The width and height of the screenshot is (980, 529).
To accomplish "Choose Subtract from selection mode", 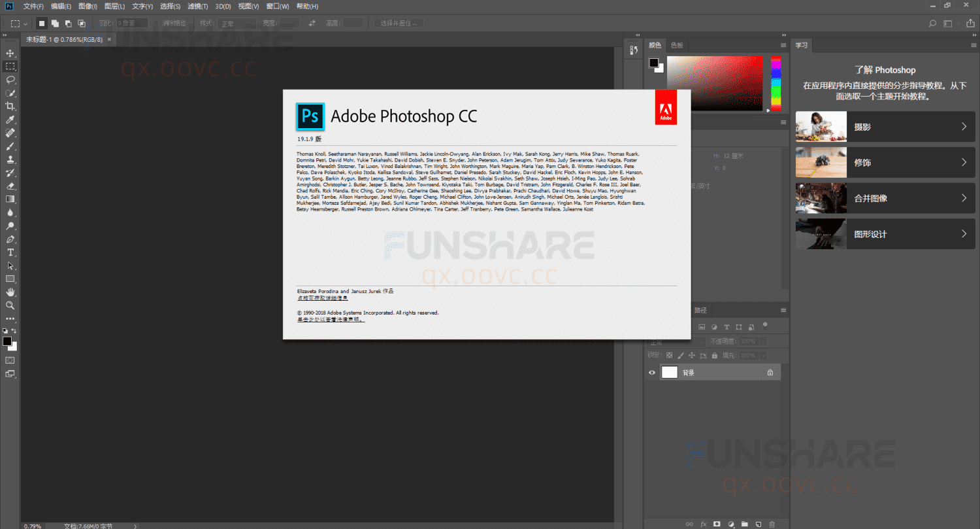I will (68, 24).
